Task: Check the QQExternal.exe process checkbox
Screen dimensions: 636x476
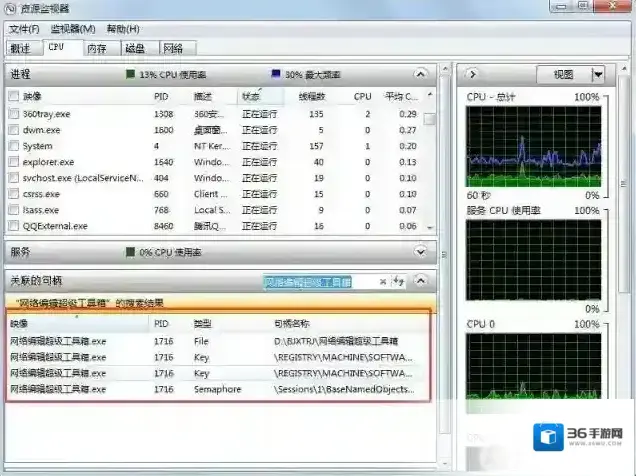Action: [14, 226]
